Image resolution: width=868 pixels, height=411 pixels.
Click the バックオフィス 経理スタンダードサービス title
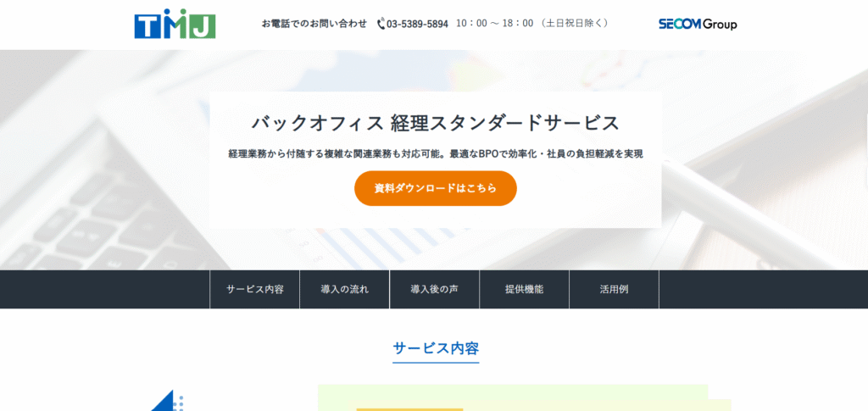pyautogui.click(x=435, y=122)
